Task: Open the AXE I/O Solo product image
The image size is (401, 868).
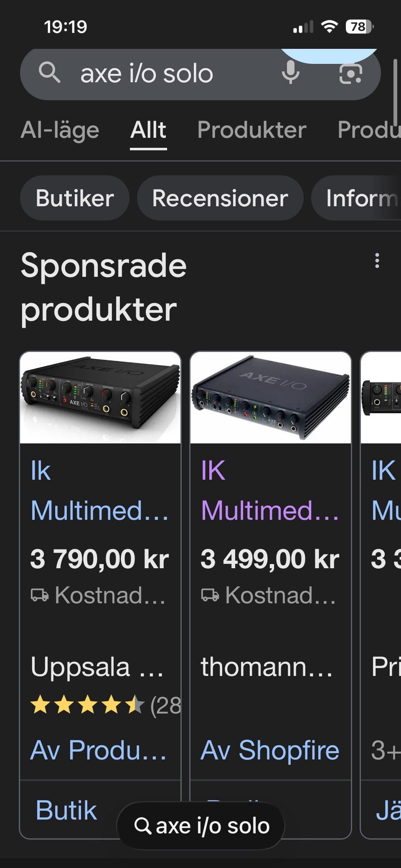Action: [x=100, y=397]
